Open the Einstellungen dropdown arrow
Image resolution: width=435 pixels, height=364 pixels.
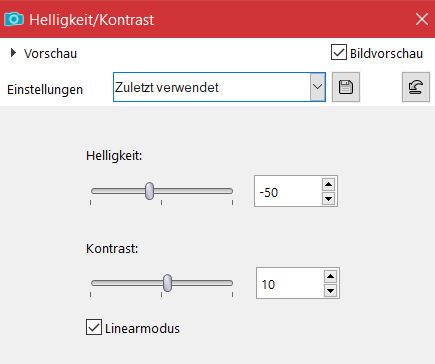pyautogui.click(x=317, y=87)
